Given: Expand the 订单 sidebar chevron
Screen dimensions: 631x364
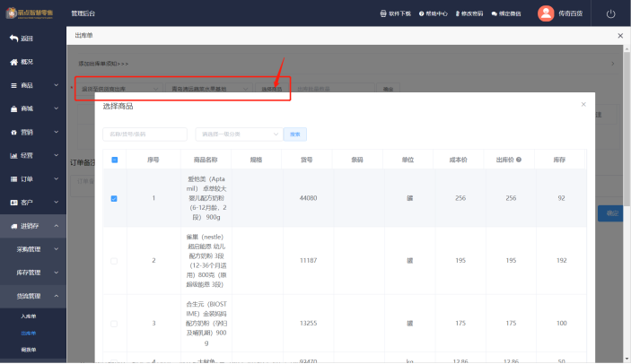Looking at the screenshot, I should tap(57, 178).
